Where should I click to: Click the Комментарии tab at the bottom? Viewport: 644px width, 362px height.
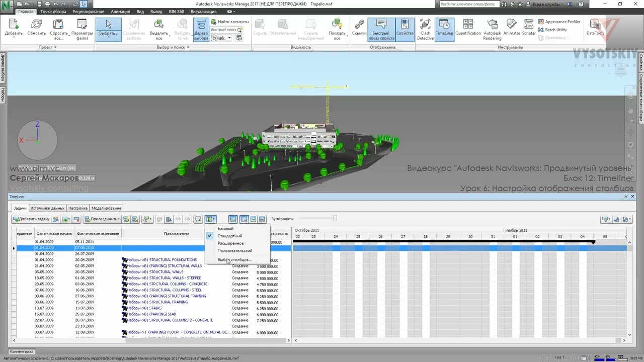click(x=22, y=352)
